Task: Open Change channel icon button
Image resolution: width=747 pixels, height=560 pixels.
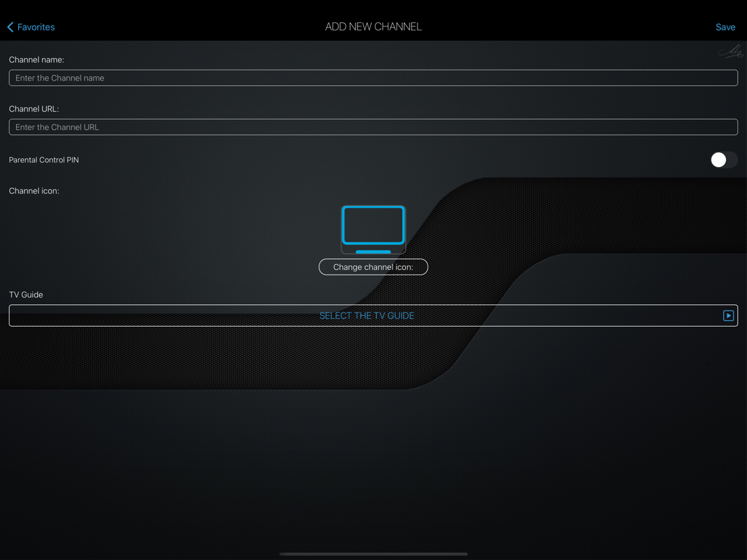Action: [x=373, y=267]
